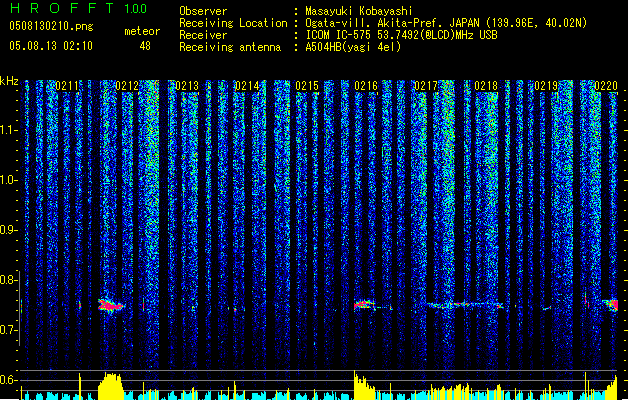Viewport: 629px width, 400px height.
Task: Click the meteor count label
Action: tap(142, 31)
